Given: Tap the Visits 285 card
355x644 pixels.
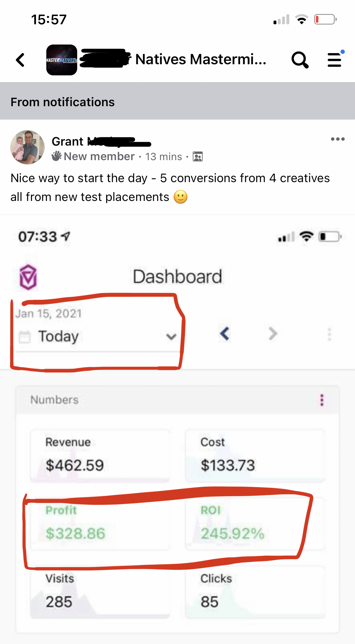Looking at the screenshot, I should pyautogui.click(x=100, y=592).
